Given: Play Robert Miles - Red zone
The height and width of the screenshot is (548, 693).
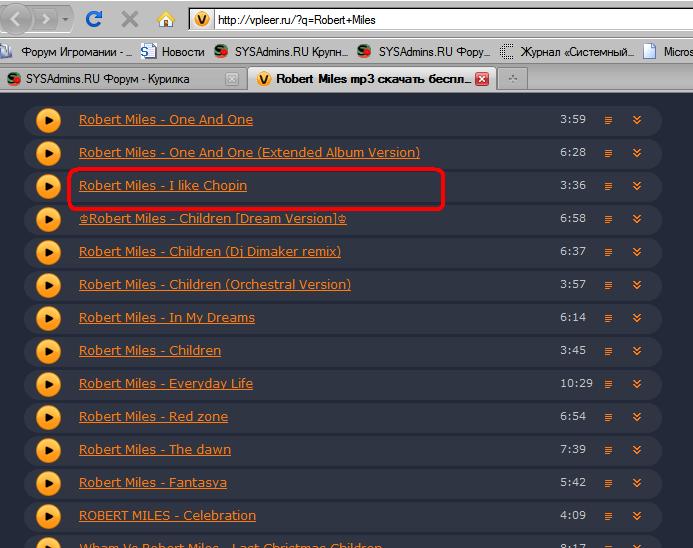Looking at the screenshot, I should [48, 417].
